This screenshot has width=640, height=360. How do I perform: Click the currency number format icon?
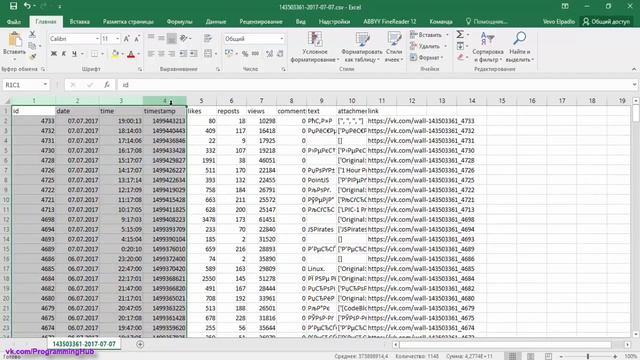coord(229,54)
